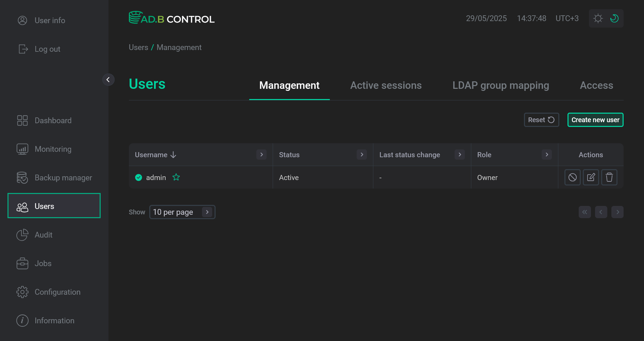Click Reset to clear table filters
The width and height of the screenshot is (644, 341).
[541, 120]
